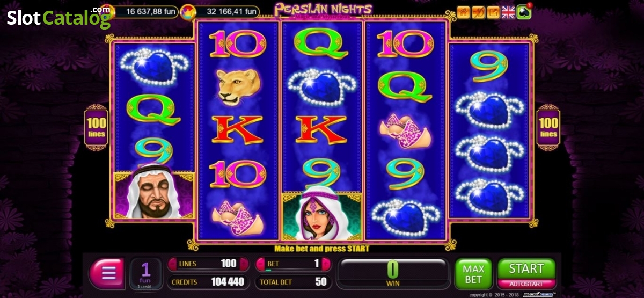Click the bet level slider bar
Viewport: 644px width, 298px height.
(292, 270)
